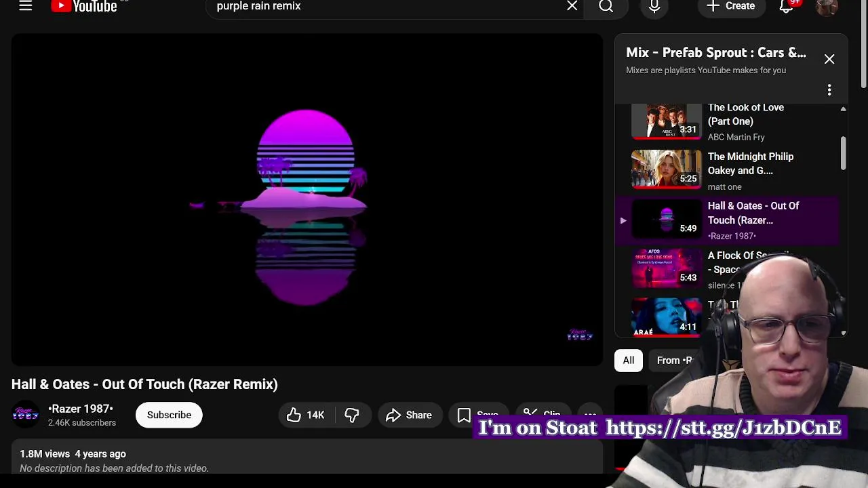This screenshot has width=868, height=488.
Task: Close the Mix playlist panel
Action: (x=829, y=59)
